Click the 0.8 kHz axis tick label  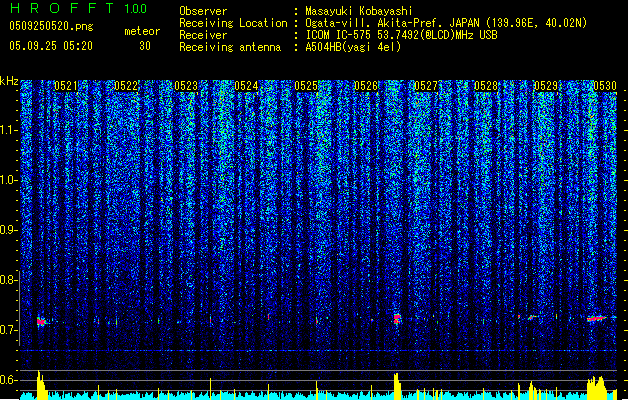8,280
